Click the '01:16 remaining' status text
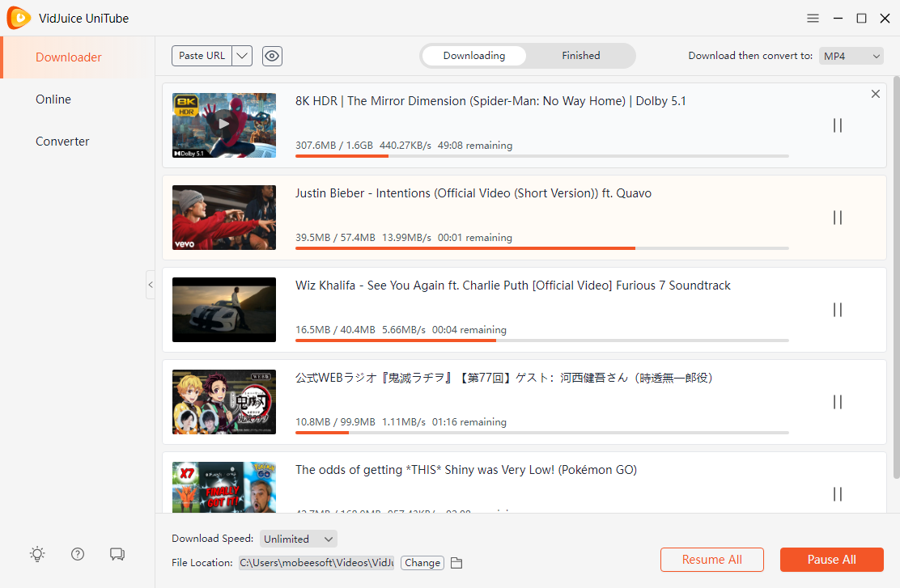900x588 pixels. (469, 422)
